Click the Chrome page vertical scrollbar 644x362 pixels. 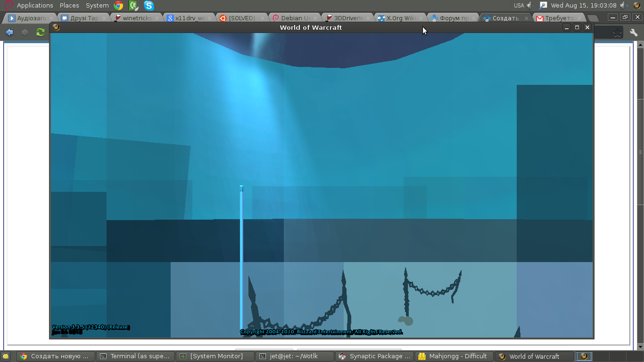tap(640, 151)
